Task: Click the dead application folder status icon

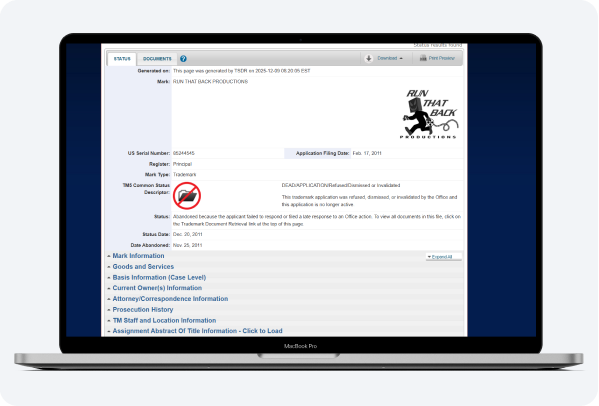Action: (x=187, y=196)
